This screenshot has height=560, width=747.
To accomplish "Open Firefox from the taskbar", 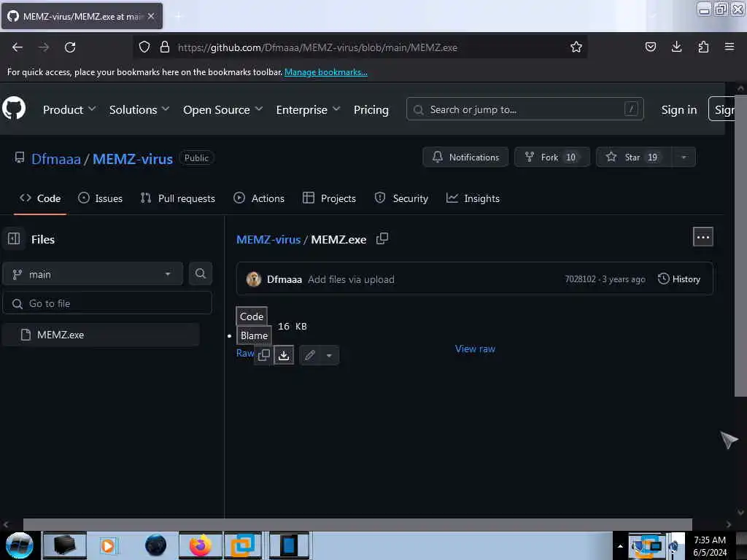I will pos(200,545).
